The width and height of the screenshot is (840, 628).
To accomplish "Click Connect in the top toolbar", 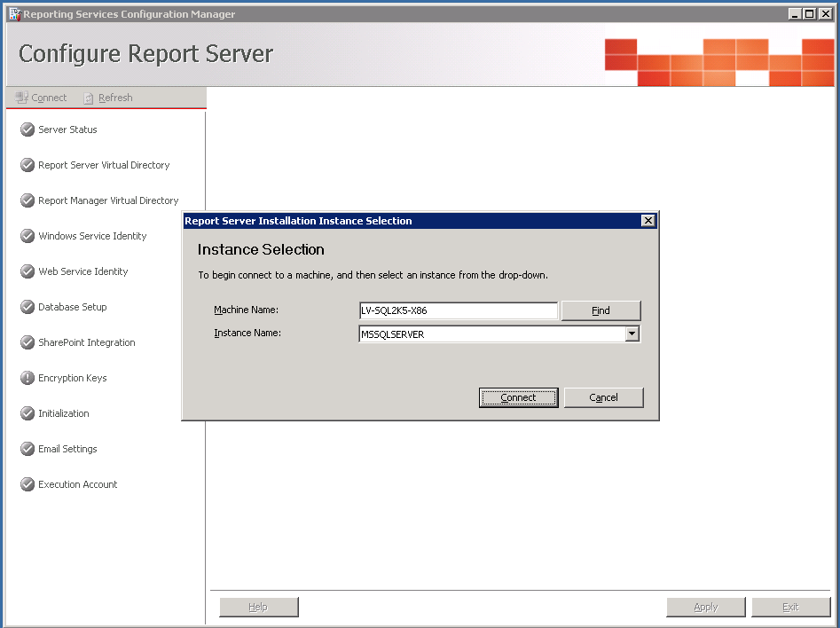I will point(42,98).
